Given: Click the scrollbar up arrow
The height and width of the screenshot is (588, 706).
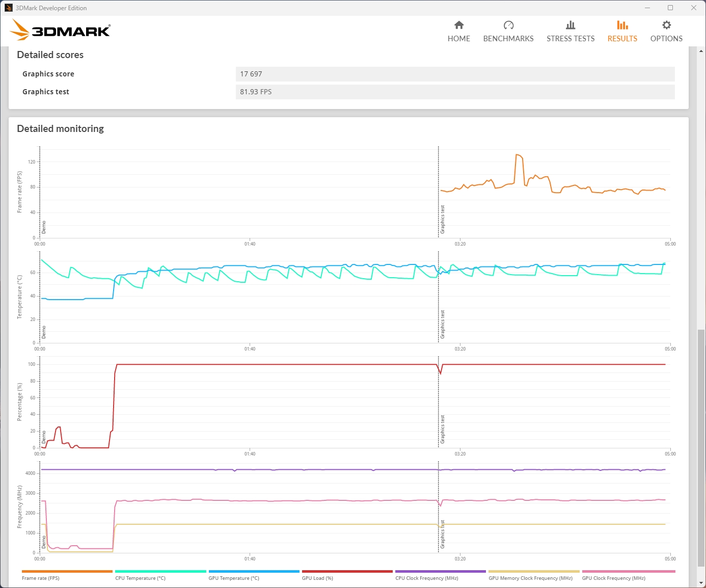Looking at the screenshot, I should 701,51.
